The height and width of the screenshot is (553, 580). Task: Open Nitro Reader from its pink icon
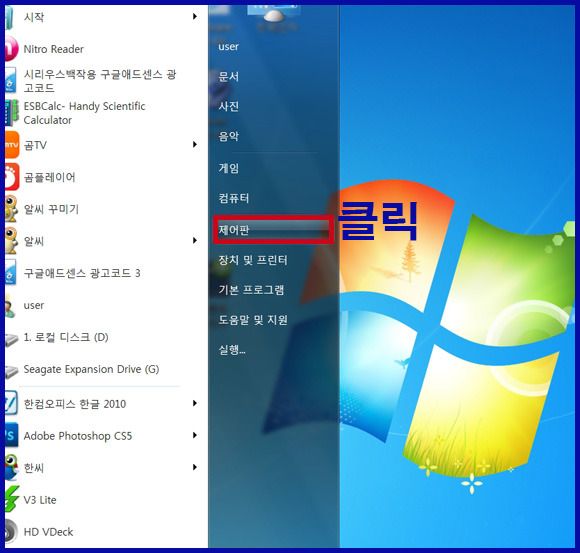click(11, 49)
